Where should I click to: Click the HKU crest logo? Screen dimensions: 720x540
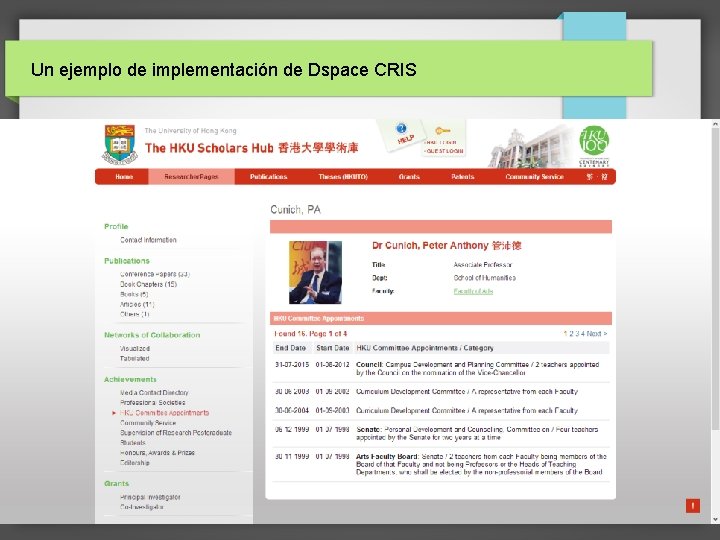coord(119,145)
